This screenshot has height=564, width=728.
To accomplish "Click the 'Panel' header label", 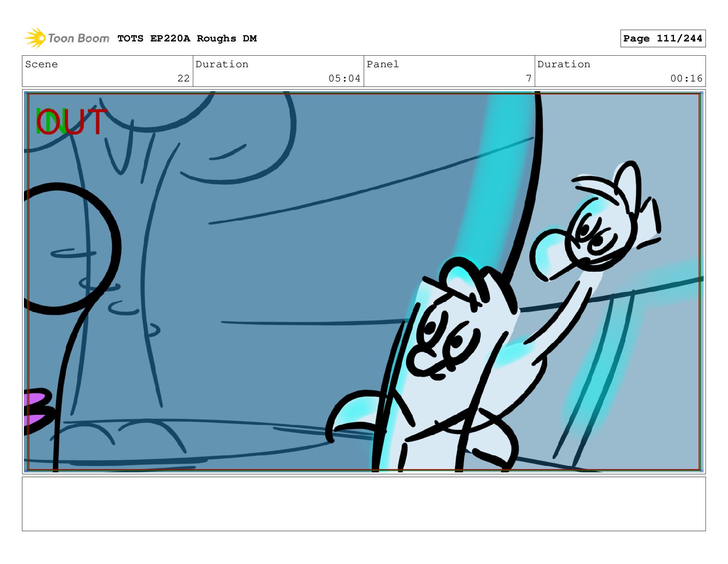I will [x=382, y=64].
